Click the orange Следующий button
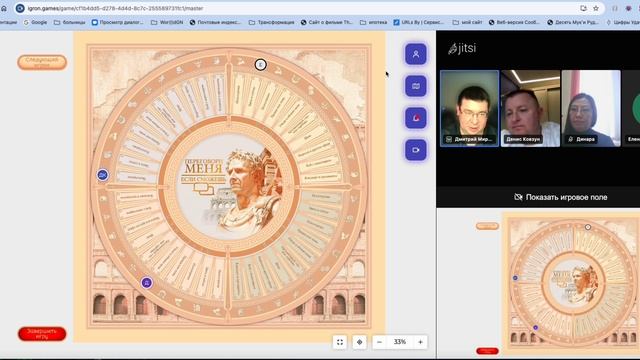The image size is (640, 360). pyautogui.click(x=42, y=62)
